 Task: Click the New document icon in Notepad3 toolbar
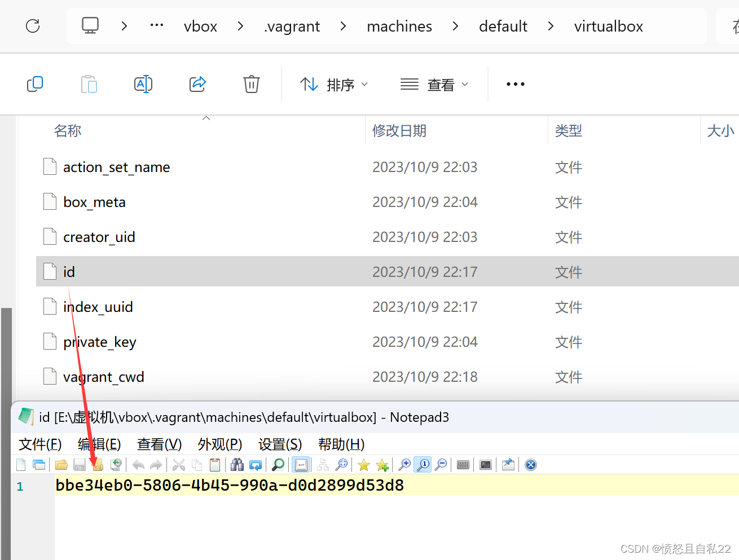(x=21, y=465)
